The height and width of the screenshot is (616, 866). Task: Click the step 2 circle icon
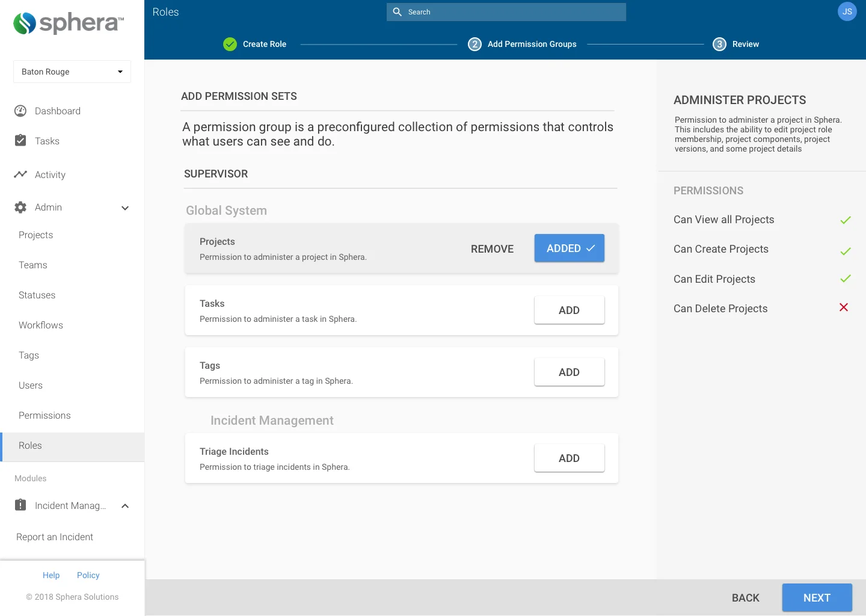point(474,44)
